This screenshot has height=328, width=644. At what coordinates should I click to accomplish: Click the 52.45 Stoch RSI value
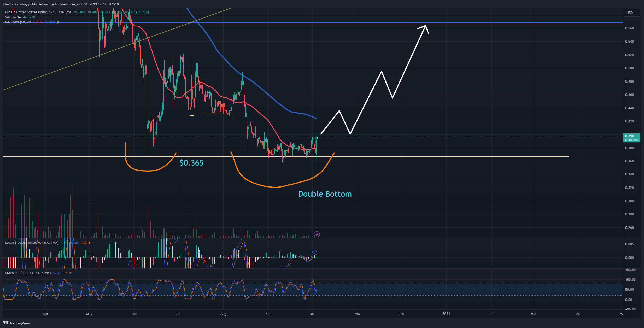57,273
